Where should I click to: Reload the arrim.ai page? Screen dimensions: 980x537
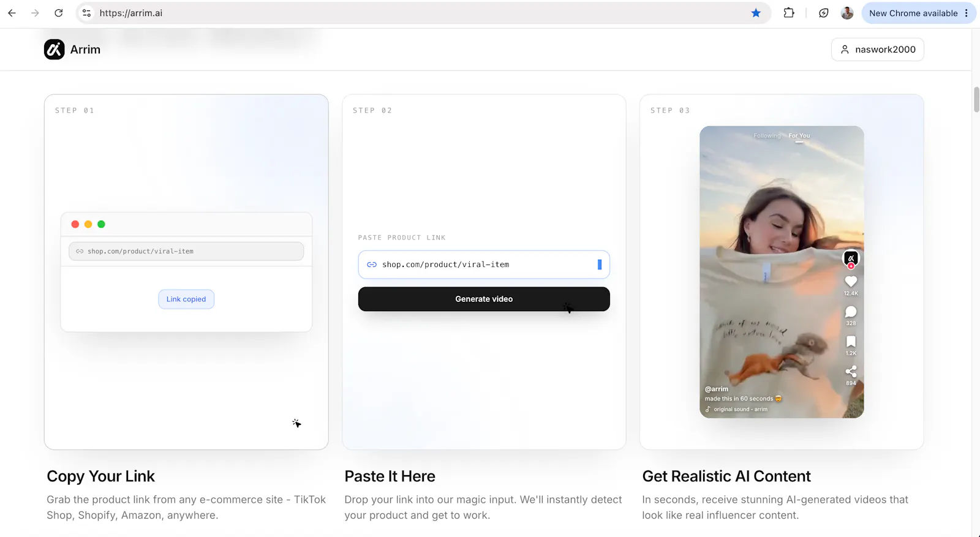tap(59, 13)
